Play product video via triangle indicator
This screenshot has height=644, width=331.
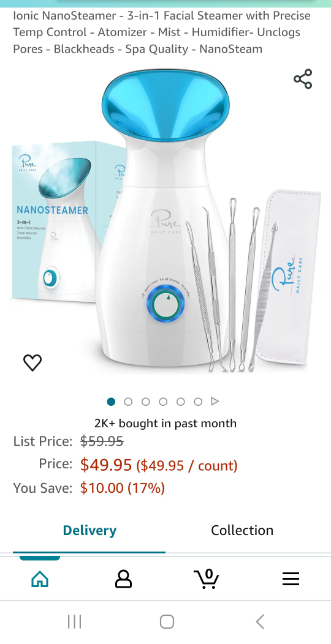[215, 401]
